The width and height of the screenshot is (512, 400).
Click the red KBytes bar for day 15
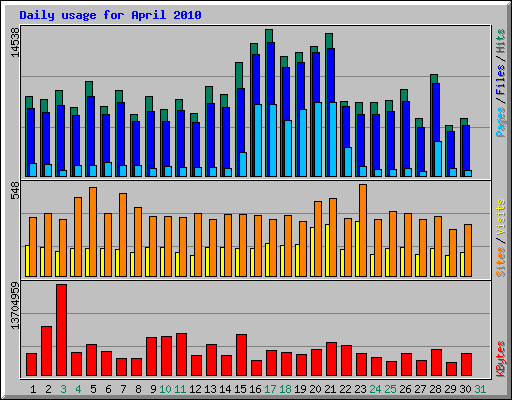(x=241, y=355)
